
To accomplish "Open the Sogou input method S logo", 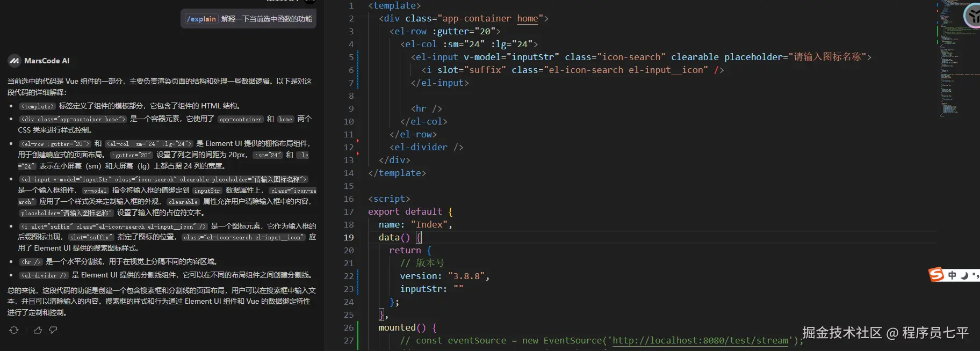I will click(936, 275).
